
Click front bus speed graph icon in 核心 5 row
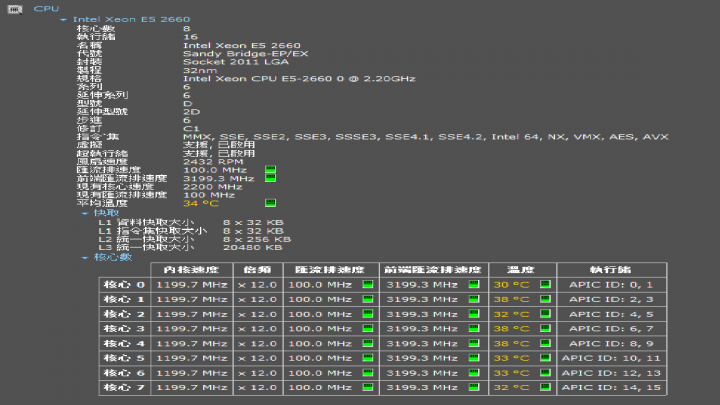tap(474, 358)
